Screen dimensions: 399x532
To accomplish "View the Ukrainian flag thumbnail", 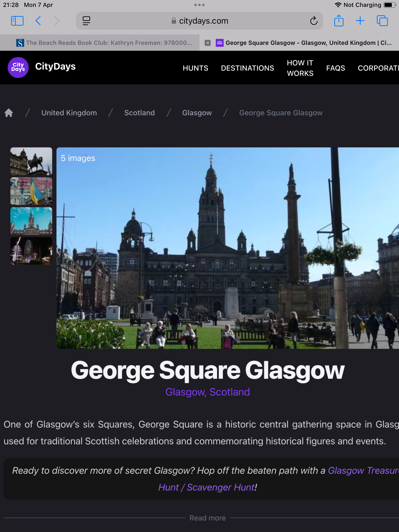I will [x=31, y=191].
